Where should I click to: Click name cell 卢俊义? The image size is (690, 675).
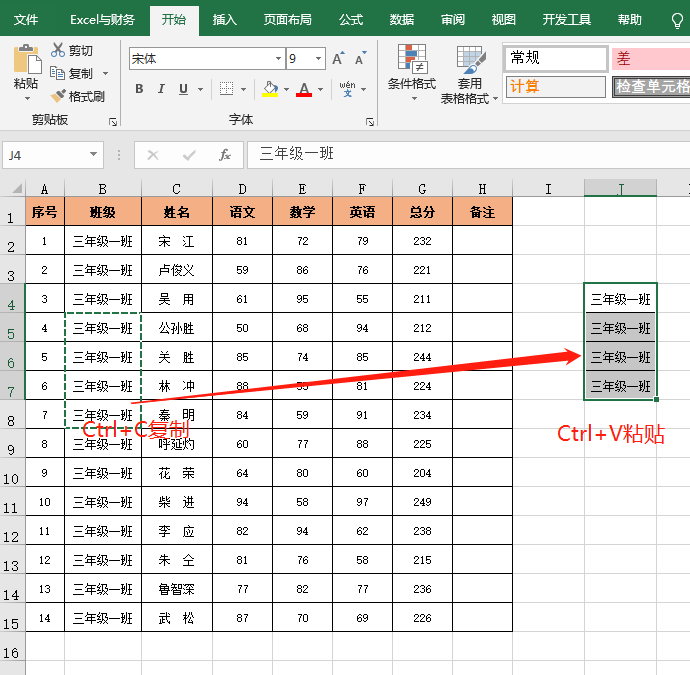(176, 270)
